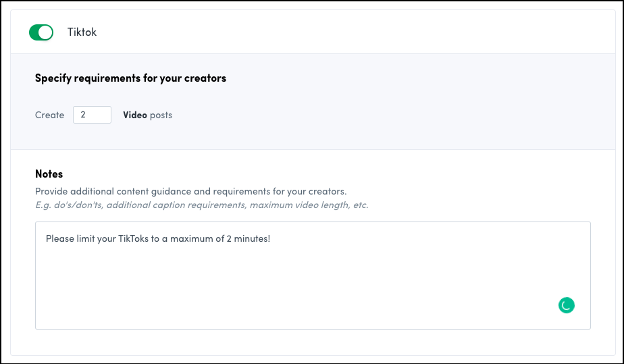Click the "Create" label before the number field
This screenshot has height=364, width=624.
pos(49,115)
